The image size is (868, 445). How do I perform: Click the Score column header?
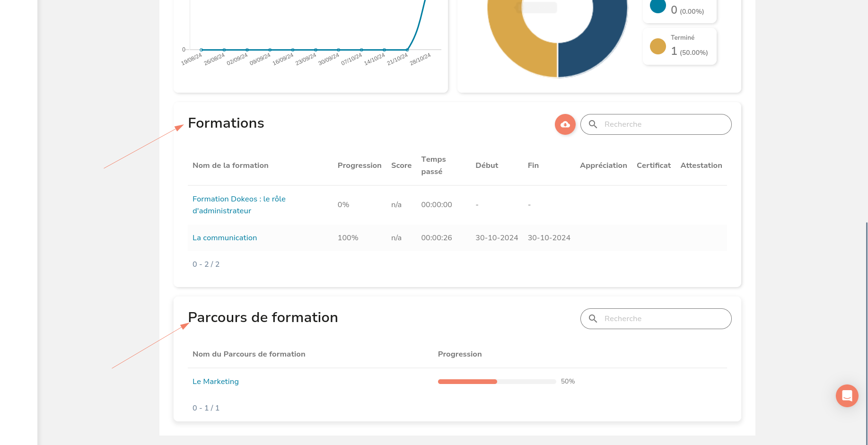(401, 166)
